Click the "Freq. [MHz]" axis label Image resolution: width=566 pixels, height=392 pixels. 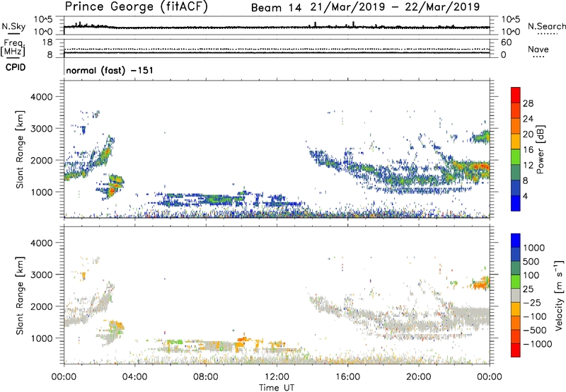coord(13,47)
